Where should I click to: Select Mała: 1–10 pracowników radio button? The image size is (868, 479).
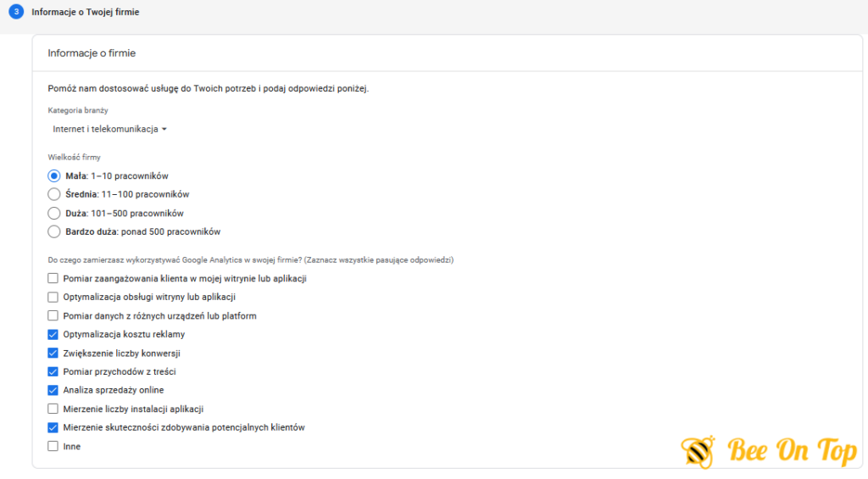[53, 176]
